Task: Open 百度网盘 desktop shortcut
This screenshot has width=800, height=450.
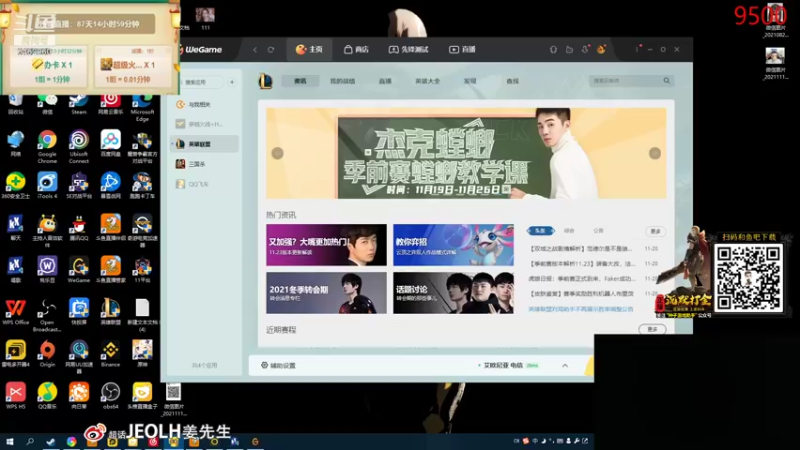Action: (x=111, y=143)
